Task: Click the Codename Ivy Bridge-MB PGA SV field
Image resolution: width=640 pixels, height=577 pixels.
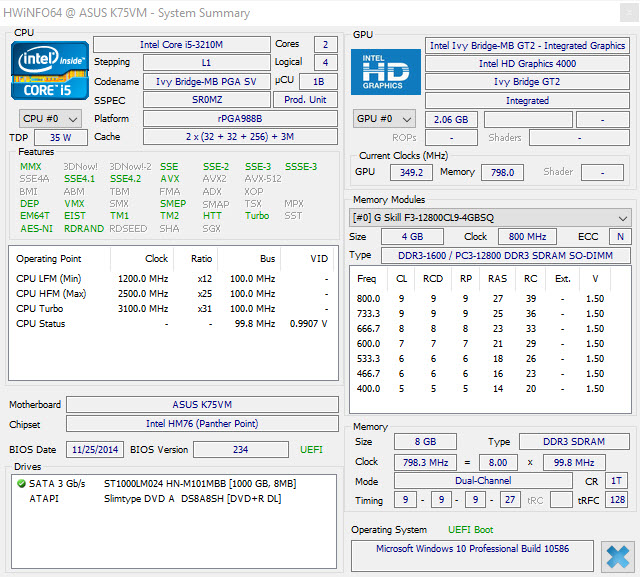Action: click(x=207, y=82)
